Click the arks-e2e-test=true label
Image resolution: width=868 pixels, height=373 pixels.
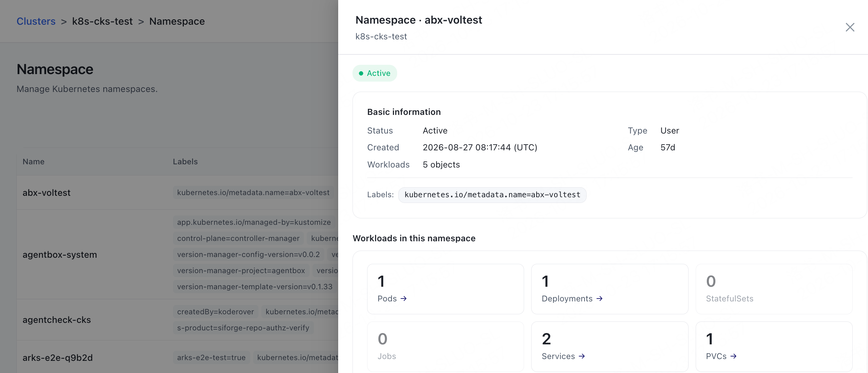(x=211, y=358)
